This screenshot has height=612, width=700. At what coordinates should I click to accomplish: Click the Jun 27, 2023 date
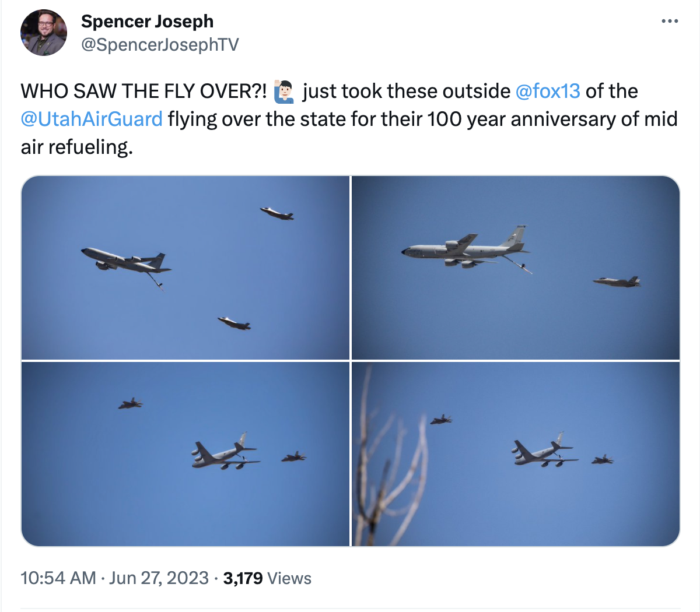coord(159,578)
